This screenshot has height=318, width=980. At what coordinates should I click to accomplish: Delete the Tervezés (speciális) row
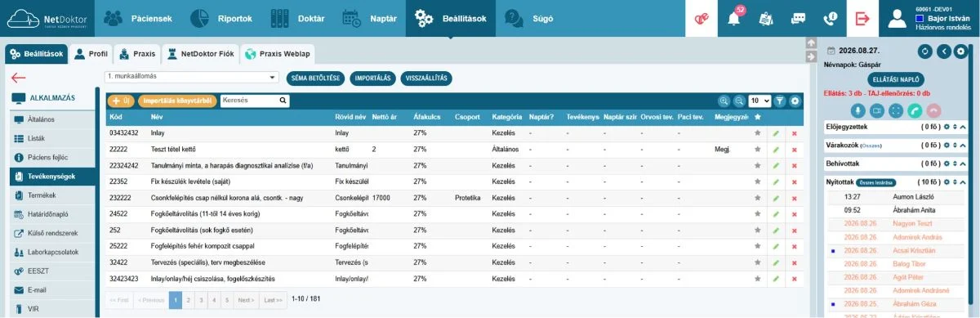pyautogui.click(x=794, y=262)
